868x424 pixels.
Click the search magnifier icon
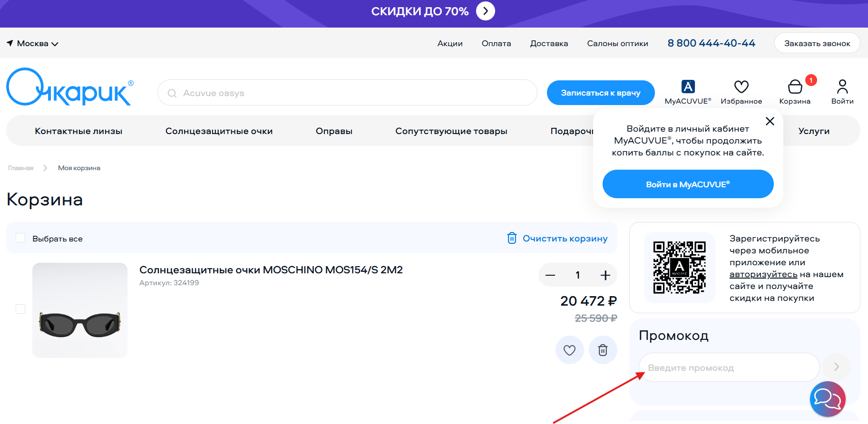click(172, 93)
